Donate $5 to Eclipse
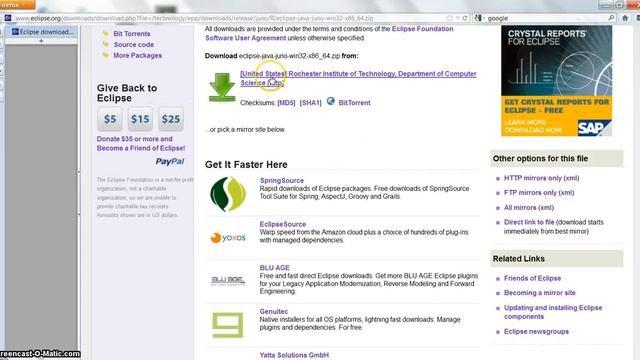The image size is (640, 360). click(x=110, y=119)
